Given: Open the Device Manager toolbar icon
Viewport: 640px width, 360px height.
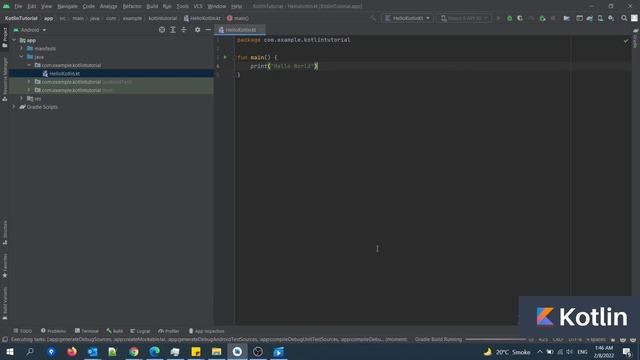Looking at the screenshot, I should (x=600, y=18).
